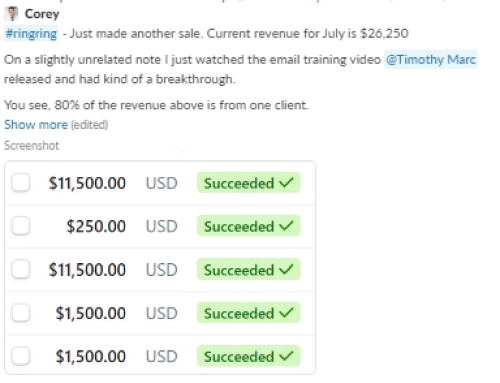Viewport: 500px width, 383px height.
Task: Click Succeeded badge on first $11,500.00 row
Action: coord(249,183)
